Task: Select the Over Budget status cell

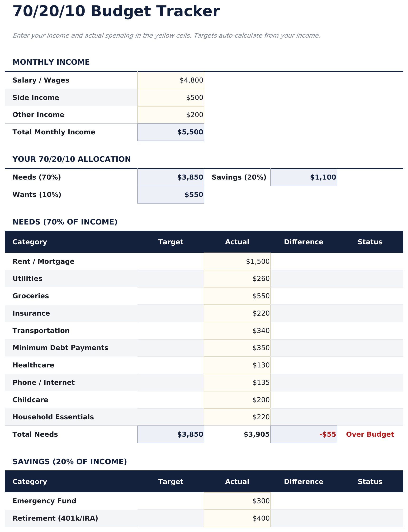Action: point(370,434)
